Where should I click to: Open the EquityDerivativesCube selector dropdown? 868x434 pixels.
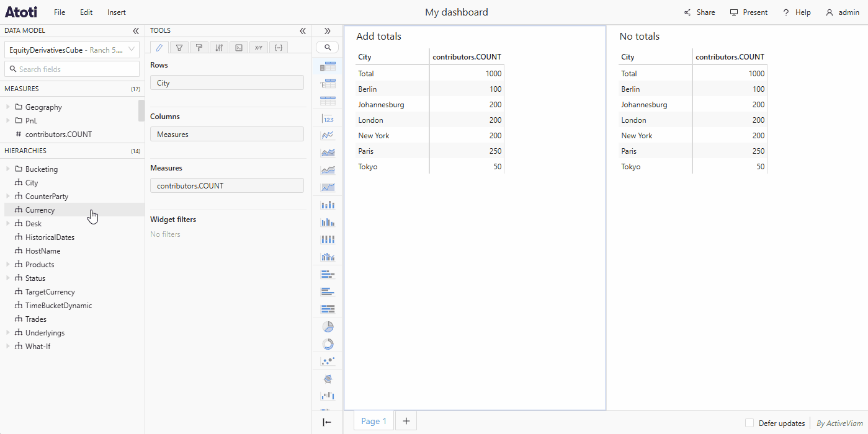pos(131,50)
